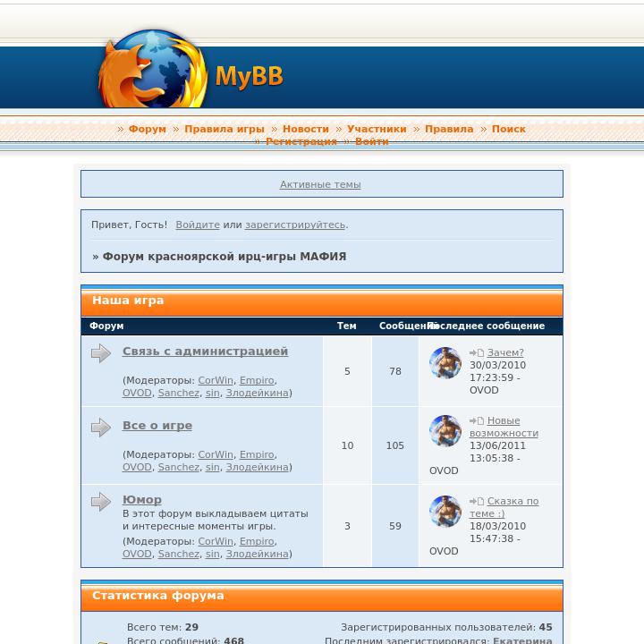Open the Юмор forum

tap(141, 499)
